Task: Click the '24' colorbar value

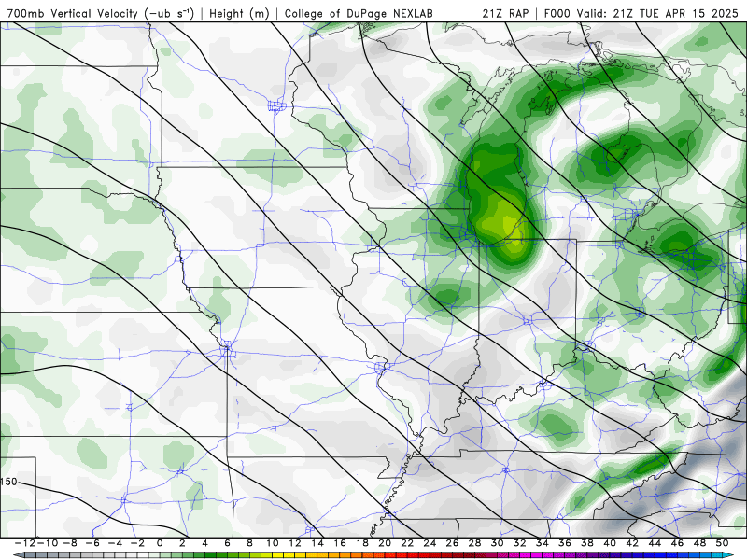Action: click(x=430, y=543)
